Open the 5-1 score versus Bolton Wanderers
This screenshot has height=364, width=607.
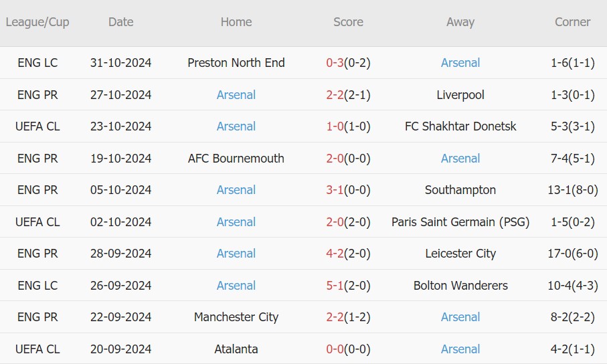[x=335, y=286]
